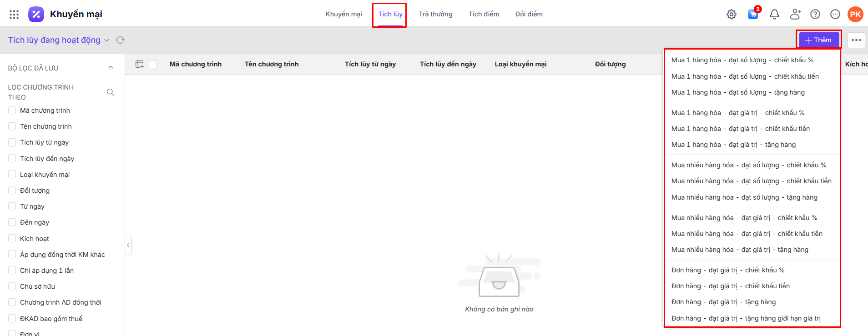Collapse the Bộ lọc đã lưu section
The width and height of the screenshot is (868, 336).
[111, 68]
